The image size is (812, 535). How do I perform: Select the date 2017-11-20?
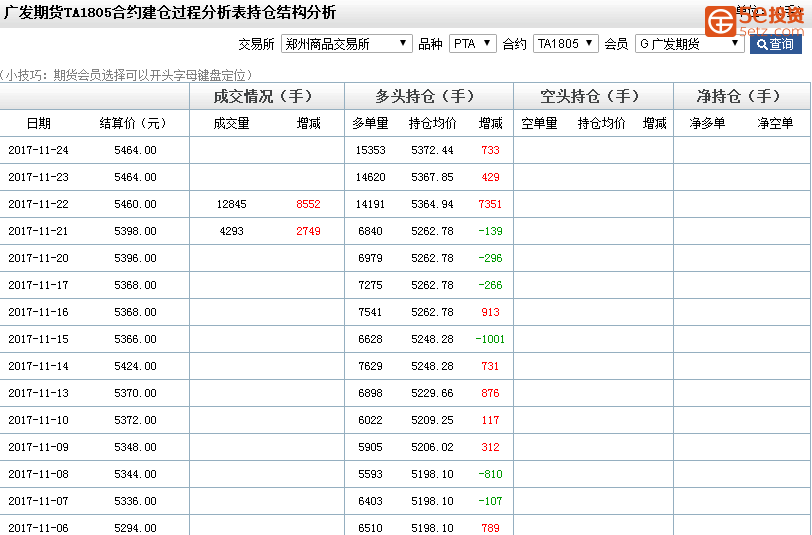coord(38,258)
